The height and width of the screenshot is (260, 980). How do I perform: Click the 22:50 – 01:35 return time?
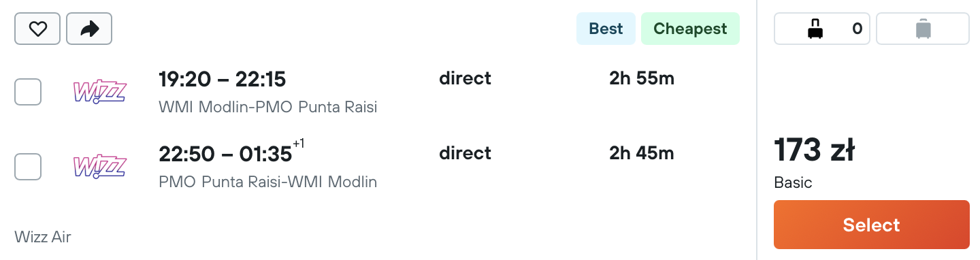click(225, 155)
